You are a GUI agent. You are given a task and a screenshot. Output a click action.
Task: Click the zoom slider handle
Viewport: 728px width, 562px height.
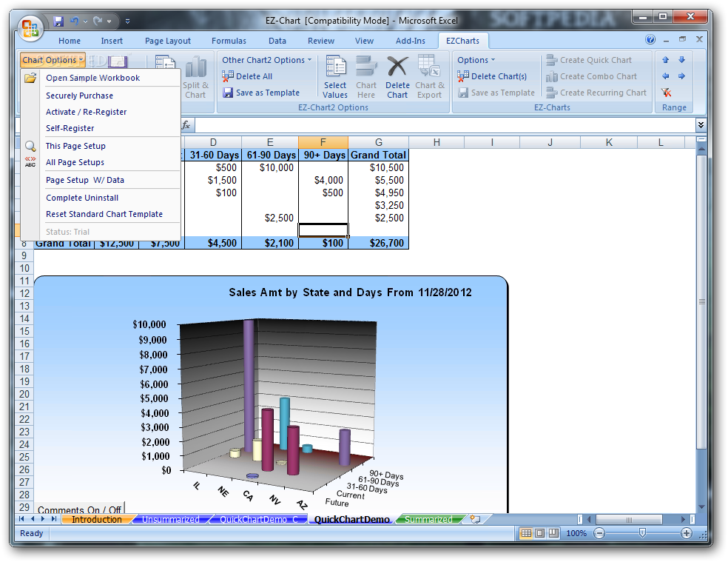(643, 532)
